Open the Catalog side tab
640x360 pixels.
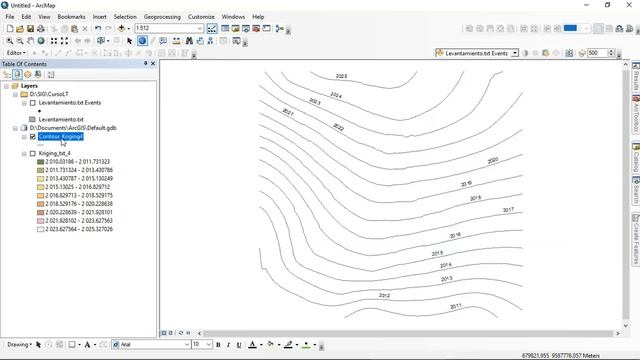(x=636, y=157)
